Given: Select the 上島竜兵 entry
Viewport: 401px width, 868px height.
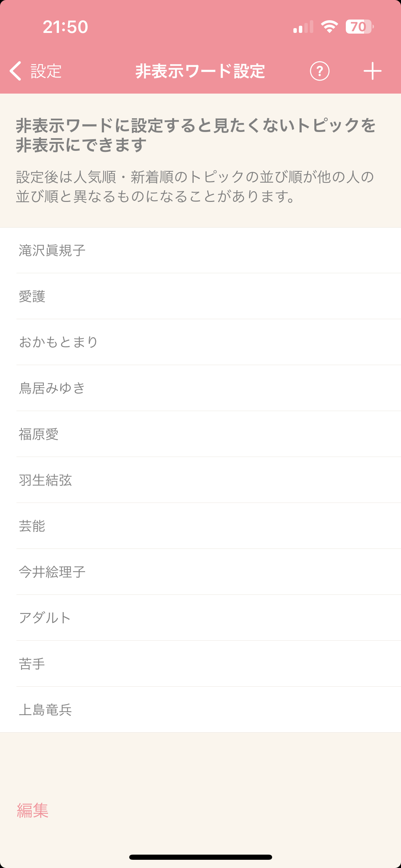Looking at the screenshot, I should coord(200,710).
